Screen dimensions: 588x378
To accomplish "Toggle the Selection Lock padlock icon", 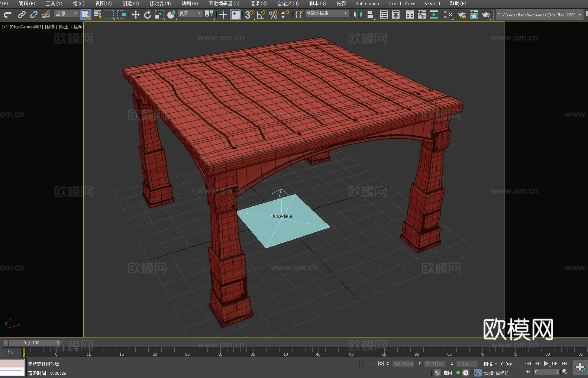I will tap(371, 364).
